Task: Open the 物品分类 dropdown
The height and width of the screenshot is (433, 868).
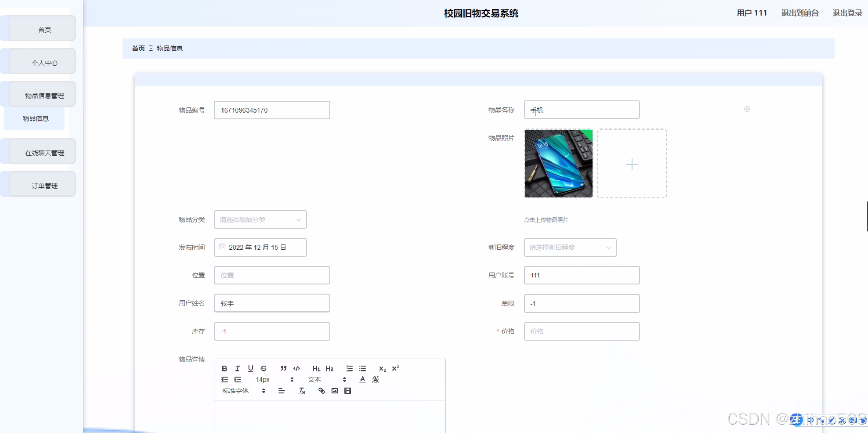Action: click(x=260, y=219)
